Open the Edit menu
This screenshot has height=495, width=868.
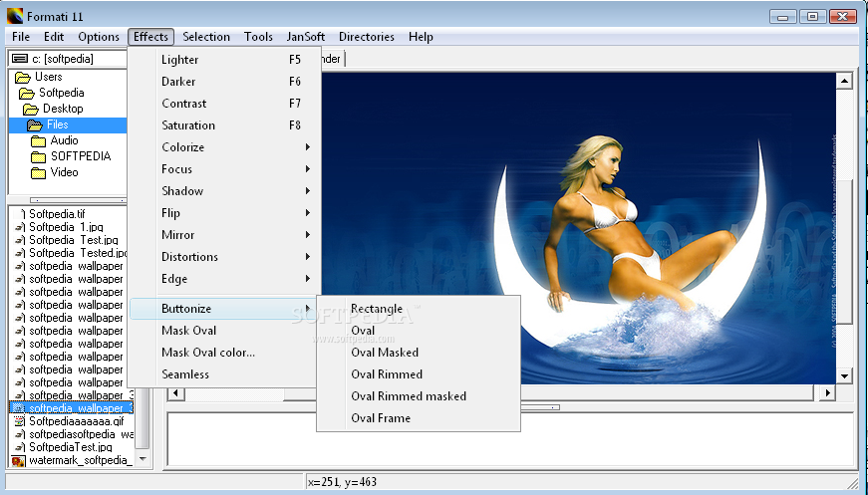coord(54,37)
